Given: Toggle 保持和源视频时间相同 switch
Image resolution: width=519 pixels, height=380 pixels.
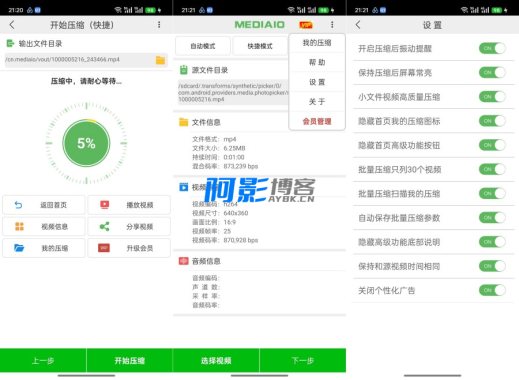Looking at the screenshot, I should click(492, 266).
